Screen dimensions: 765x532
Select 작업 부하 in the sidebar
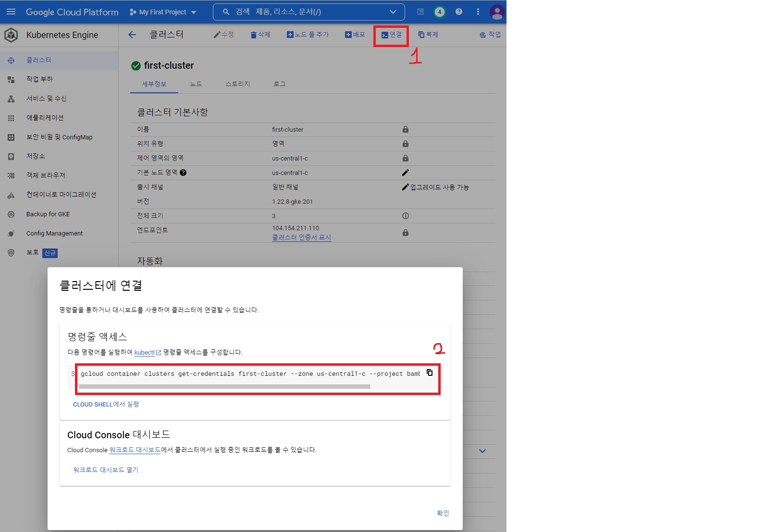point(59,79)
